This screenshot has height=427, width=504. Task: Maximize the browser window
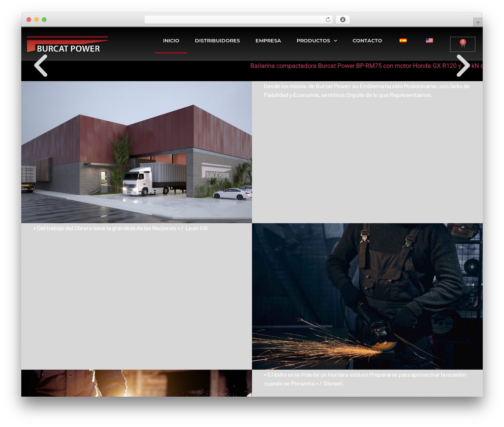(x=44, y=20)
